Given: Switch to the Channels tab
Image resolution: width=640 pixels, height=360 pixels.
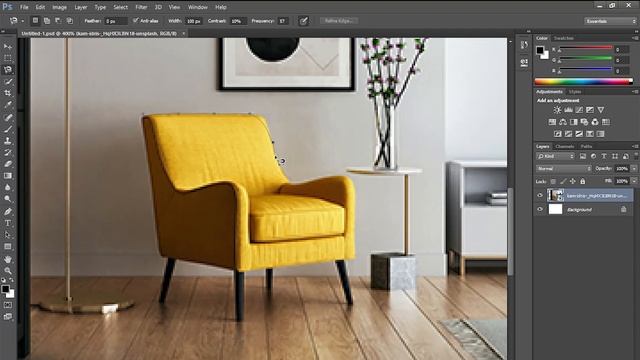Looking at the screenshot, I should [565, 147].
